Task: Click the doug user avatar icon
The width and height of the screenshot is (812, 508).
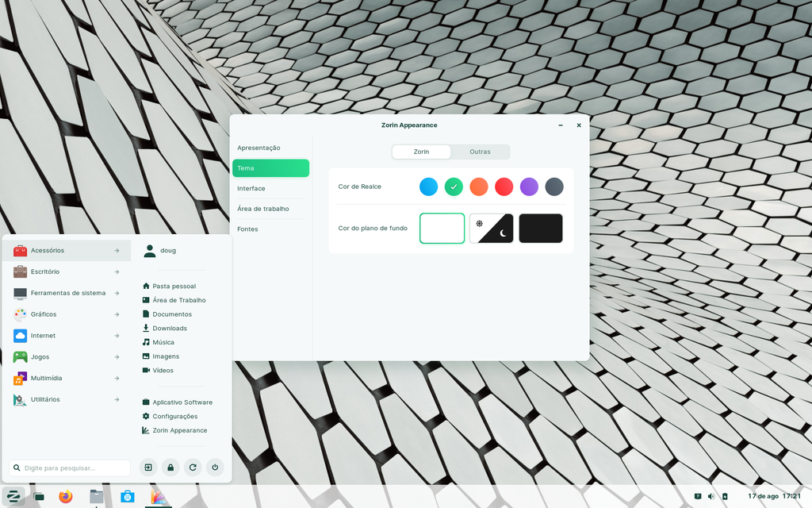Action: pos(150,251)
